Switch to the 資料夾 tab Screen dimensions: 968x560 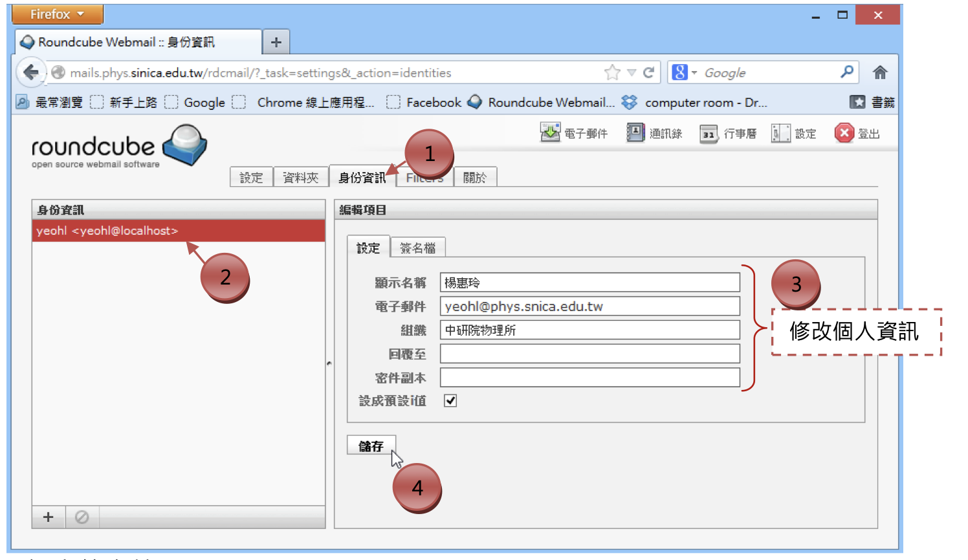click(300, 178)
